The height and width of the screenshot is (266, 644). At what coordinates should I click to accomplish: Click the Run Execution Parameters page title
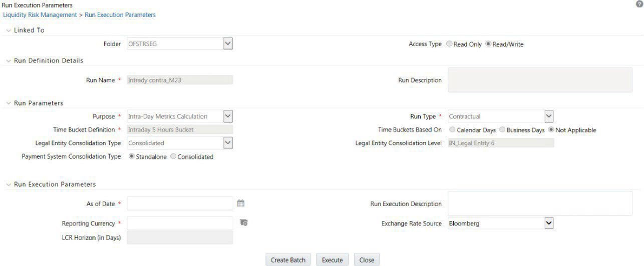pos(37,5)
